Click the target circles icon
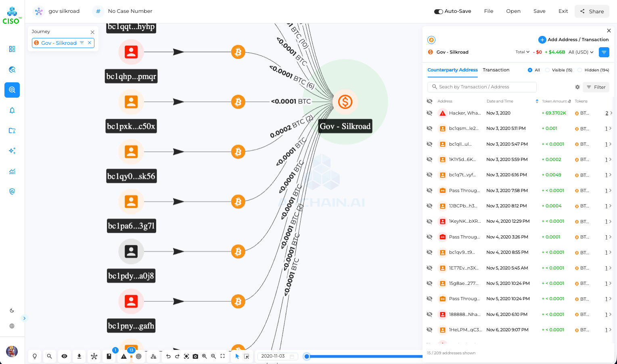The height and width of the screenshot is (364, 617). (138, 356)
